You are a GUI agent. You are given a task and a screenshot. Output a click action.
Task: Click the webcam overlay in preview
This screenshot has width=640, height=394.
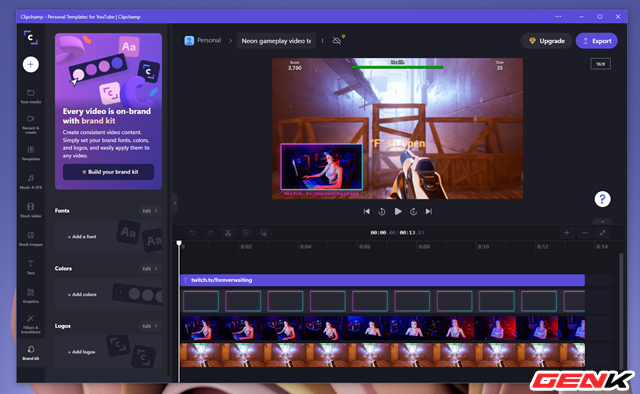pyautogui.click(x=322, y=167)
